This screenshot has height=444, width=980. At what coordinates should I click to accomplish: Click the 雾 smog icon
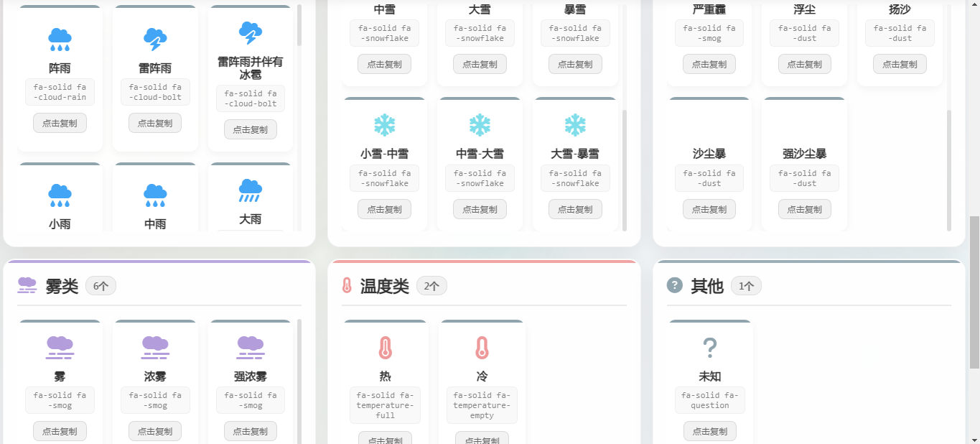tap(60, 347)
